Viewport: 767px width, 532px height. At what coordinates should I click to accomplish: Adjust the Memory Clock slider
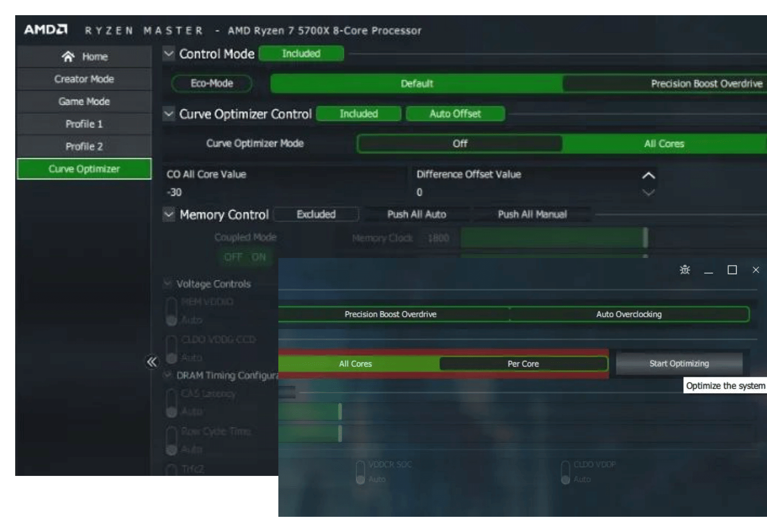(645, 238)
